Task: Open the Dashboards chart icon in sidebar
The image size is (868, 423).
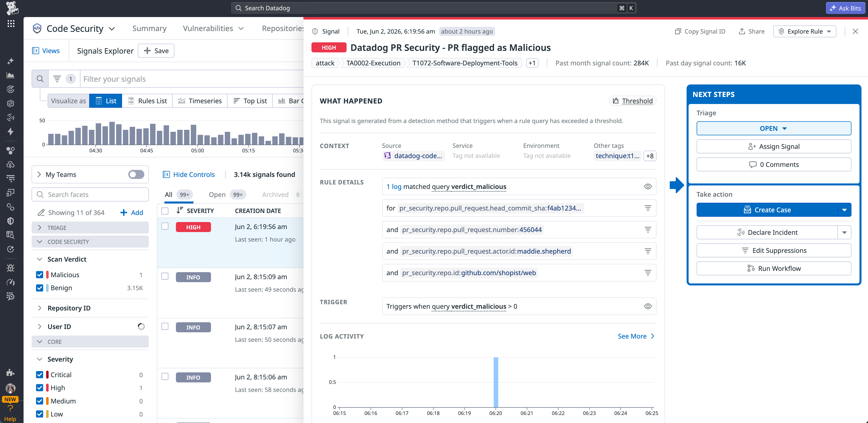Action: coord(11,75)
